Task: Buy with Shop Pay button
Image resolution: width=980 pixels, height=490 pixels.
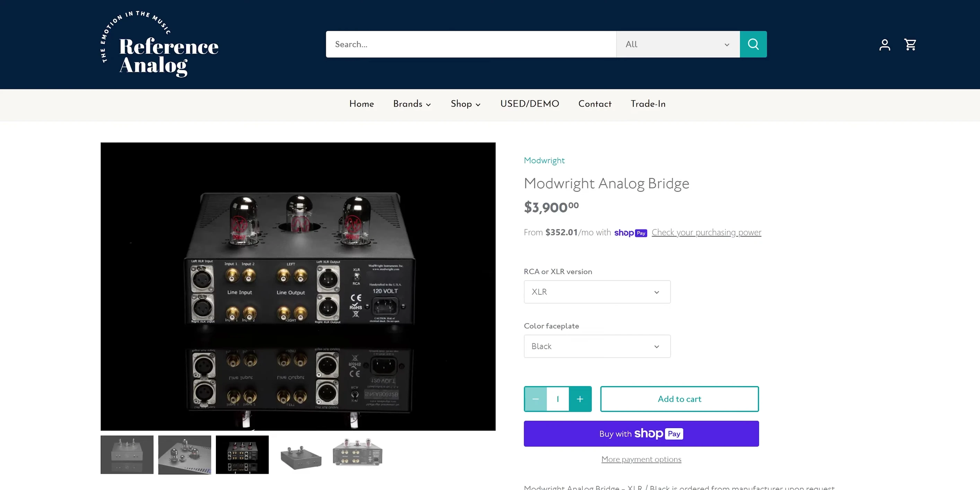Action: [x=641, y=434]
